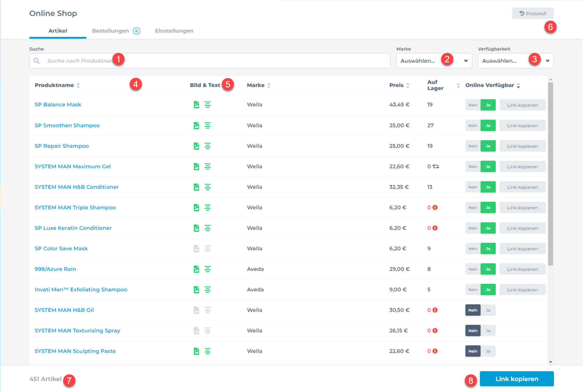
Task: Click out-of-stock warning icon for SYSTEM MAN Triple Shampoo
Action: click(435, 208)
